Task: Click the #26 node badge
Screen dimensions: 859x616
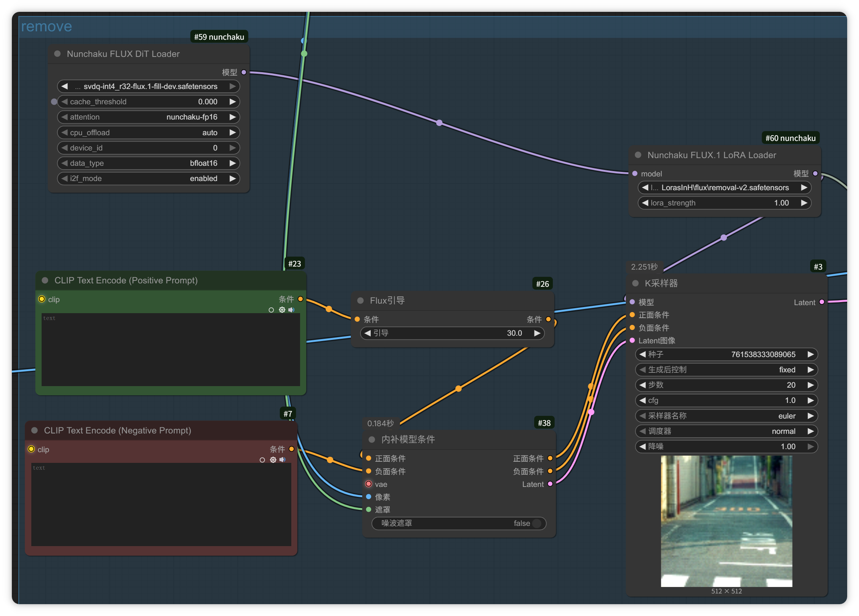Action: click(x=543, y=284)
